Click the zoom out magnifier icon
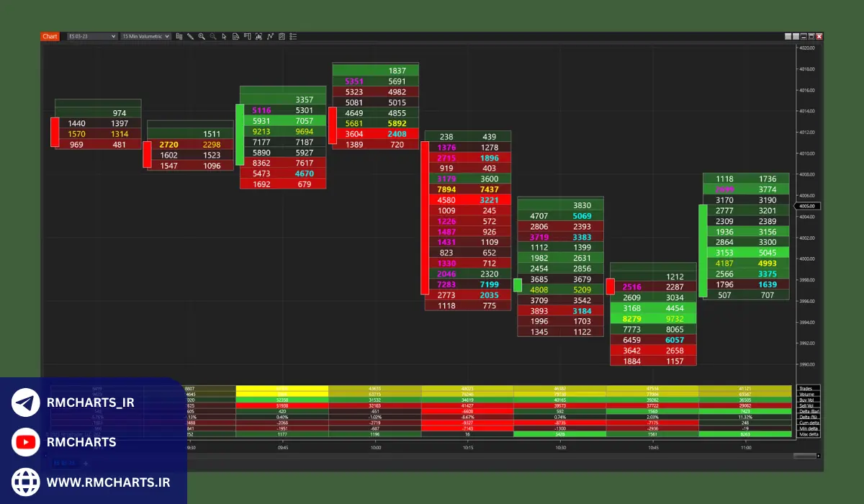The image size is (864, 504). [213, 36]
